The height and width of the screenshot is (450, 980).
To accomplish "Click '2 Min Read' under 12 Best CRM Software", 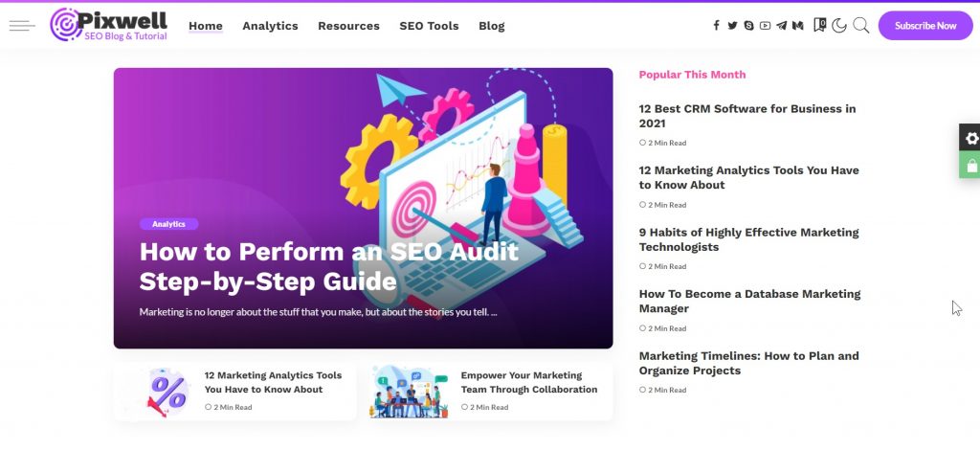I will pyautogui.click(x=662, y=143).
